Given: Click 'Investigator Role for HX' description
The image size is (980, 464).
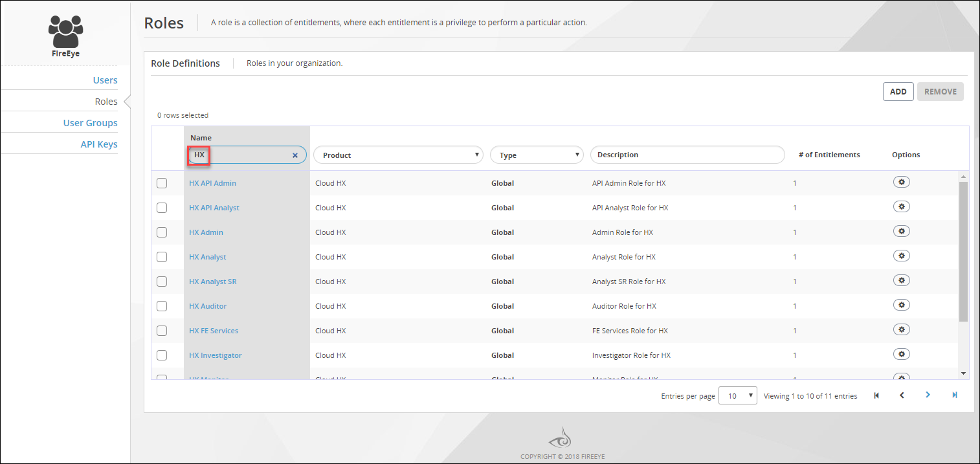Looking at the screenshot, I should 631,355.
